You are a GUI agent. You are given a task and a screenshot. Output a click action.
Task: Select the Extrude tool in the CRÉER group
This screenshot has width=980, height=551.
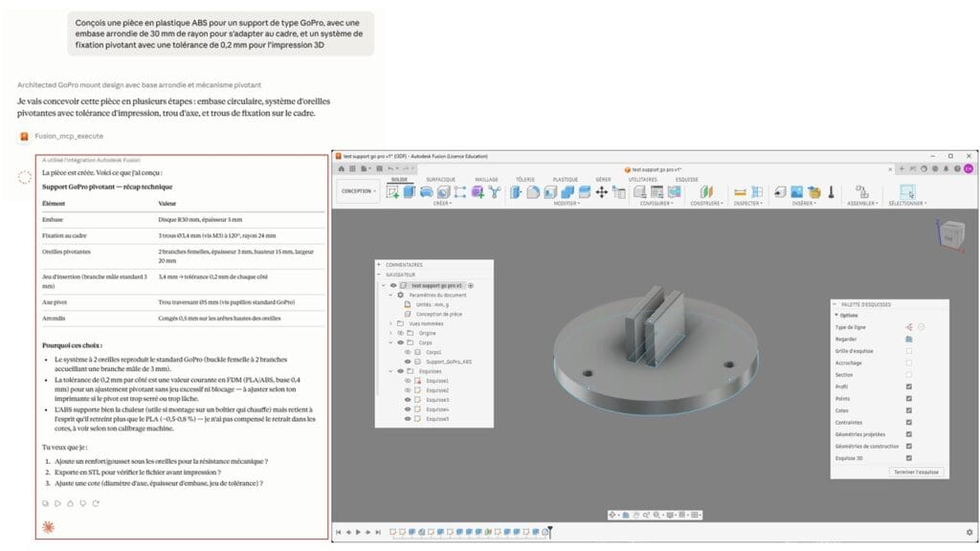(x=410, y=191)
